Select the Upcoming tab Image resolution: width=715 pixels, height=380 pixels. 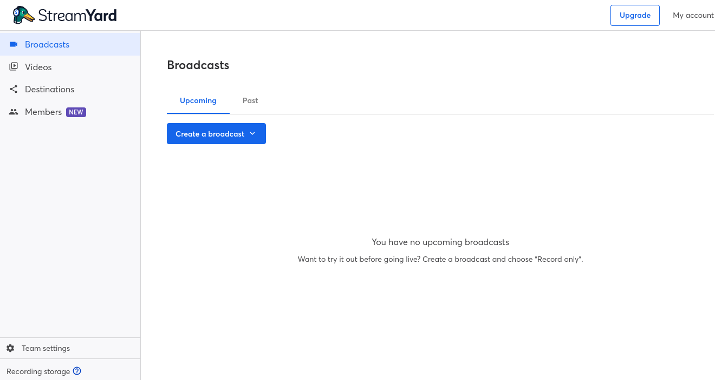point(198,100)
